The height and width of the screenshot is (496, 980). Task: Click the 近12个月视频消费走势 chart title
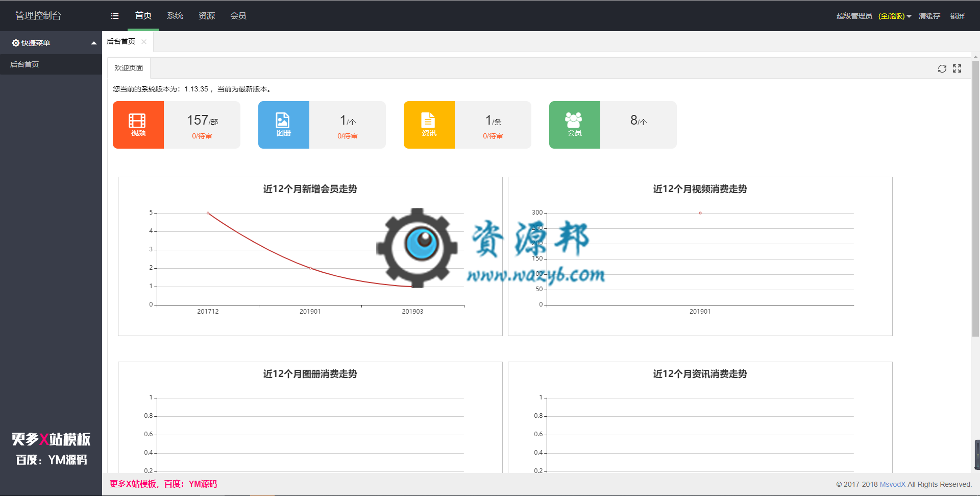700,189
